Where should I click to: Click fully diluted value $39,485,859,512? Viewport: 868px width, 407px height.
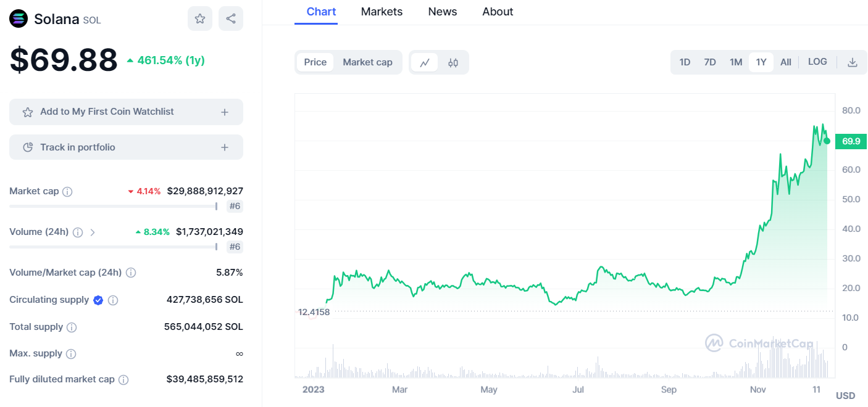(x=205, y=379)
